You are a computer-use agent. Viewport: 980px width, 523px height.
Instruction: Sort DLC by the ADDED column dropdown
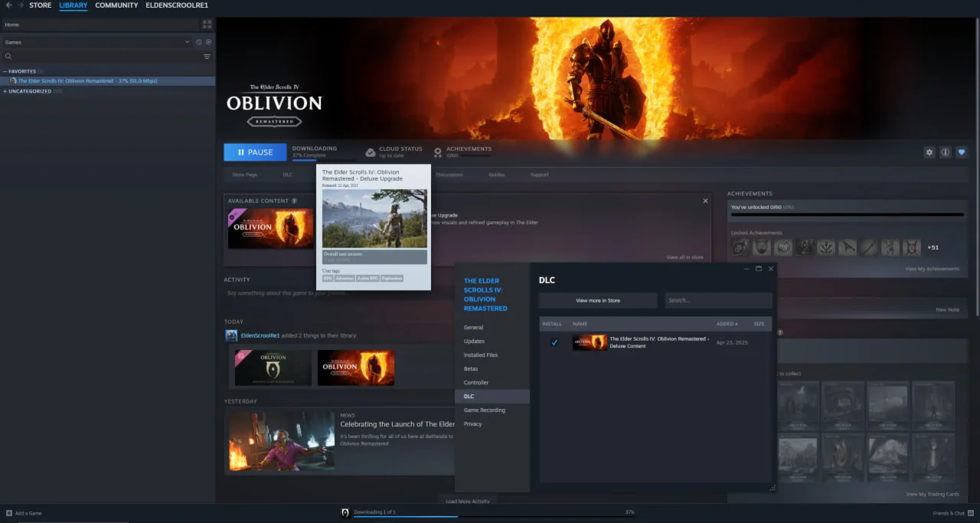pos(727,324)
